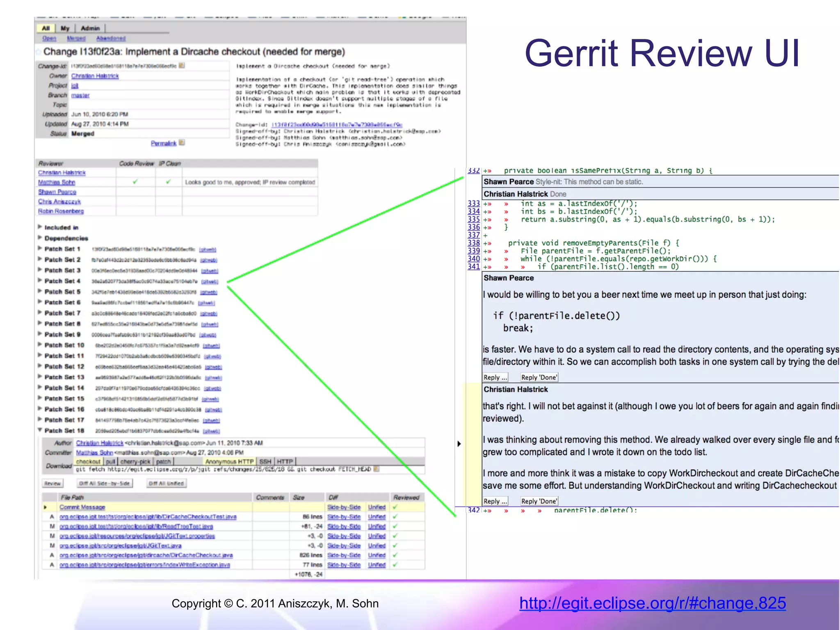This screenshot has height=630, width=840.
Task: Show Open changes
Action: coord(49,38)
